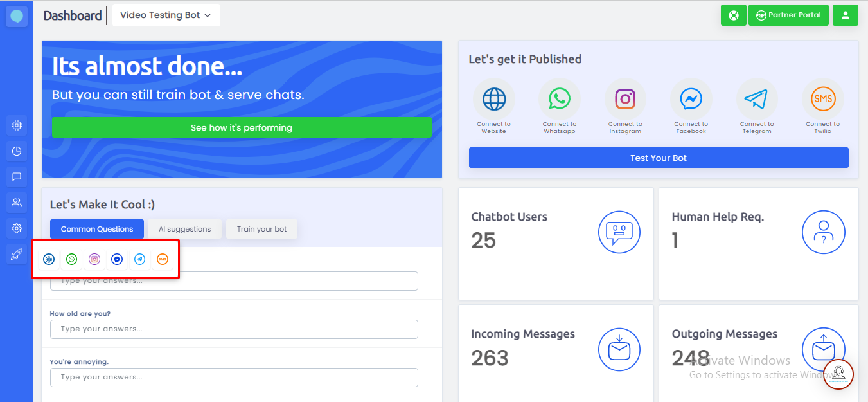Click the Connect to Instagram icon
This screenshot has width=868, height=402.
tap(625, 100)
